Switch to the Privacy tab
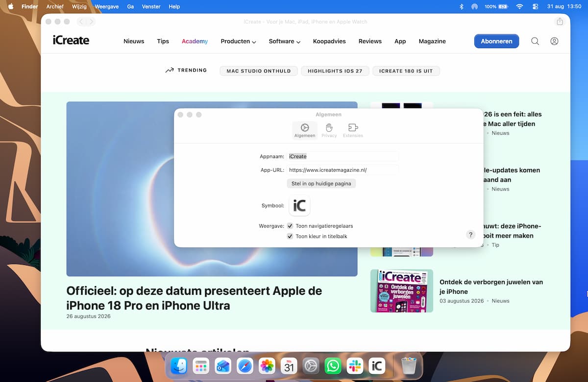The image size is (588, 382). [329, 130]
